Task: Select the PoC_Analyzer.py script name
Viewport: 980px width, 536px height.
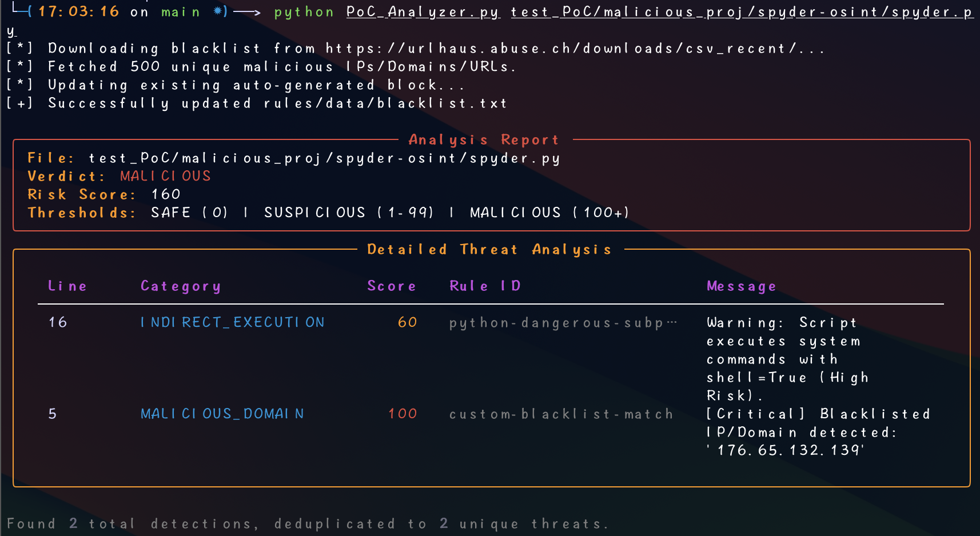Action: (423, 12)
